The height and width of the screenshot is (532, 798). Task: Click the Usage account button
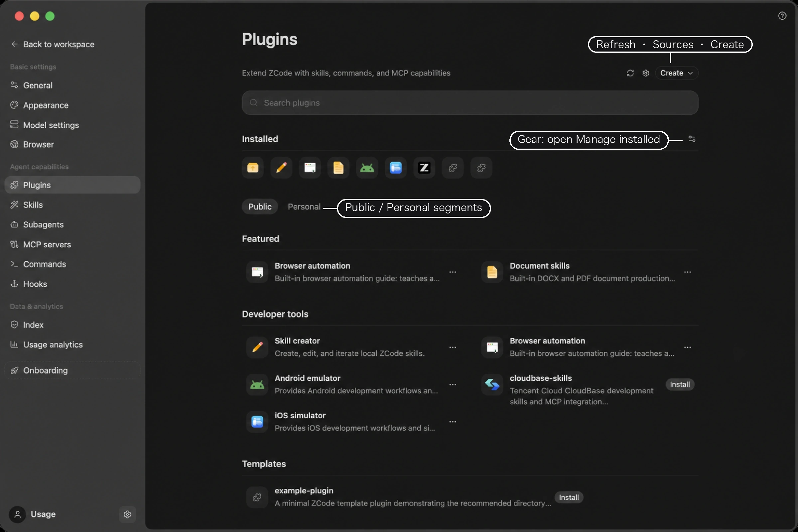[x=33, y=514]
